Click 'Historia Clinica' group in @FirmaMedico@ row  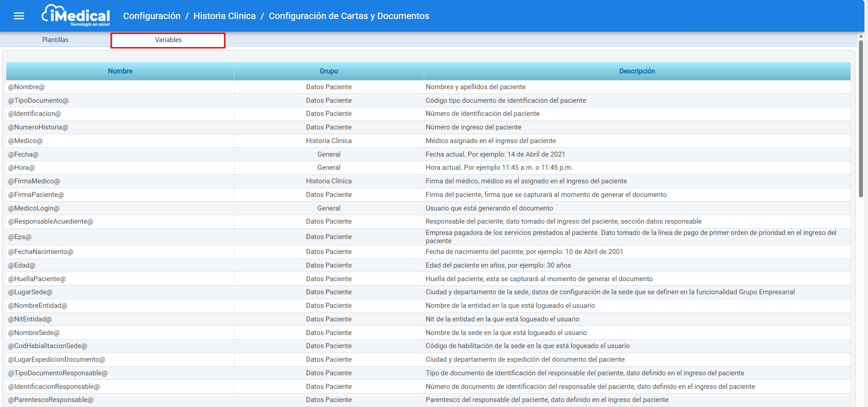(329, 181)
